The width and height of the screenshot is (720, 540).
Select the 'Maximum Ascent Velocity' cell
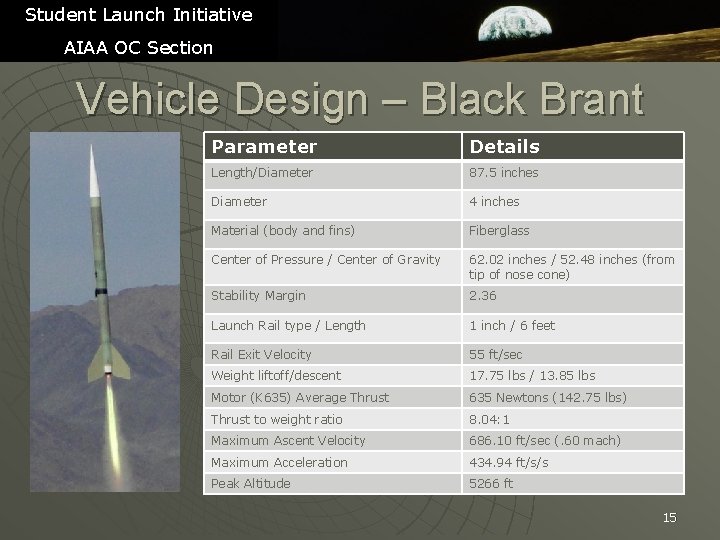333,440
